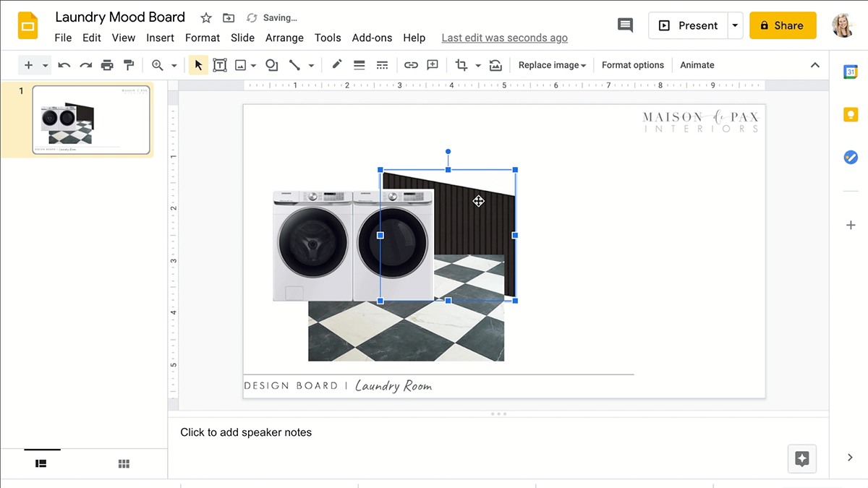This screenshot has height=488, width=868.
Task: Click the Share button
Action: 783,25
